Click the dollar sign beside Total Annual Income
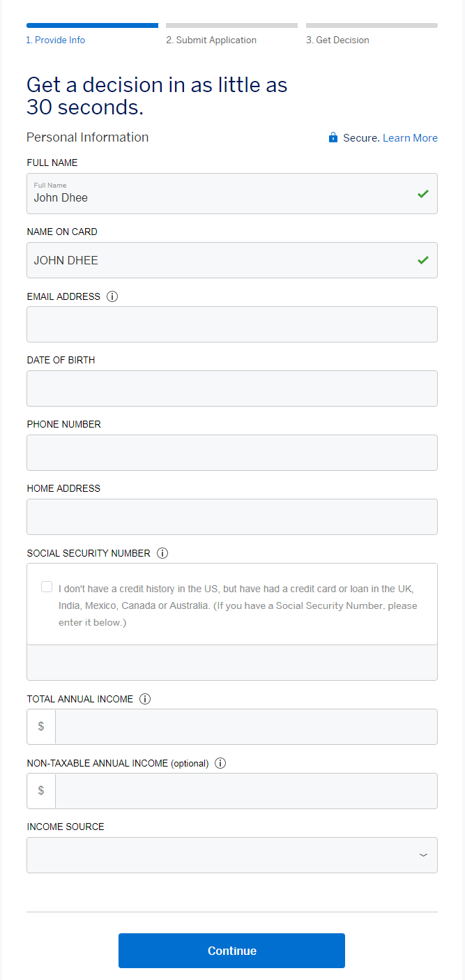The image size is (465, 980). click(41, 727)
